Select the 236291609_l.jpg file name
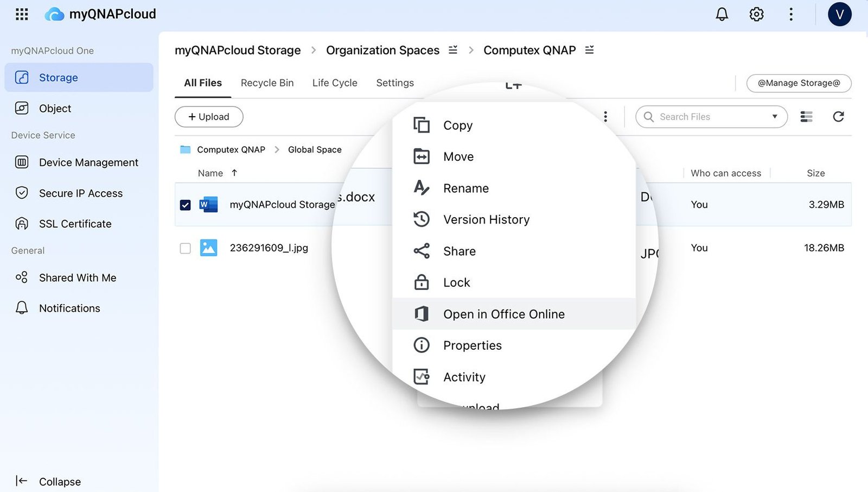Image resolution: width=868 pixels, height=492 pixels. click(x=269, y=248)
